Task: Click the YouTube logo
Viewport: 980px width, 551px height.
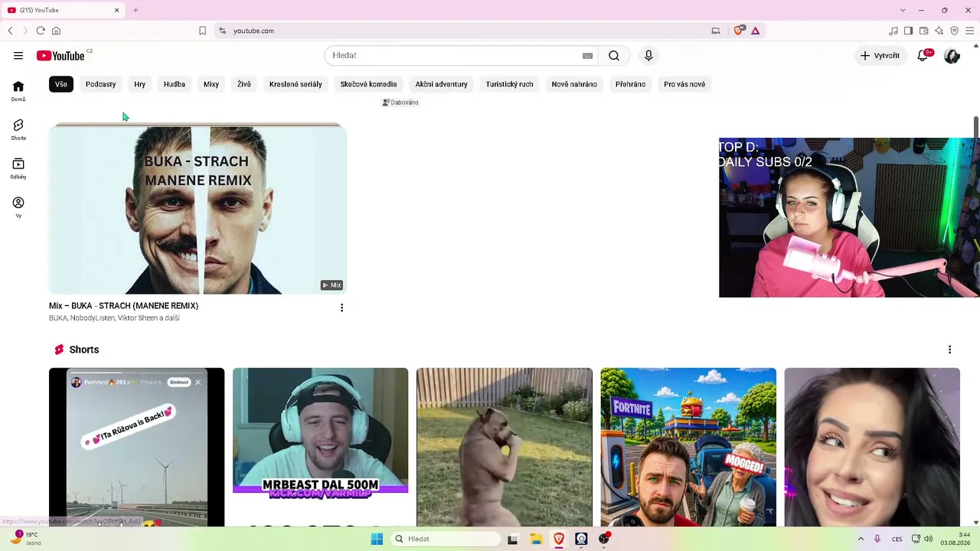Action: pos(60,56)
